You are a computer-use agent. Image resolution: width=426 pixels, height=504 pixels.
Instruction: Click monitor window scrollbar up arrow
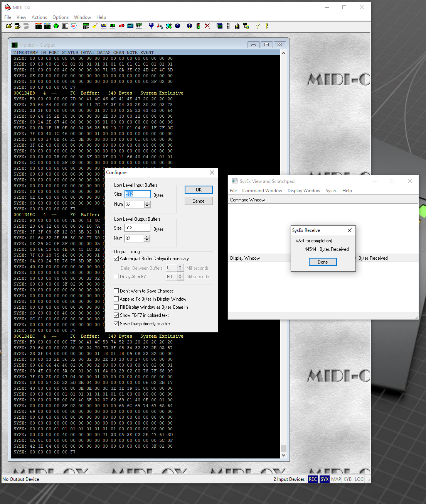283,53
